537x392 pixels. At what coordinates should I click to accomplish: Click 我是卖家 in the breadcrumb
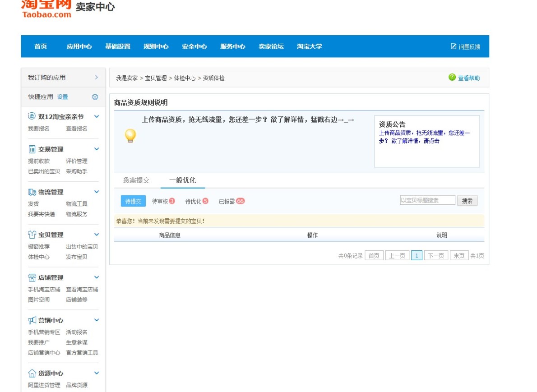point(127,78)
